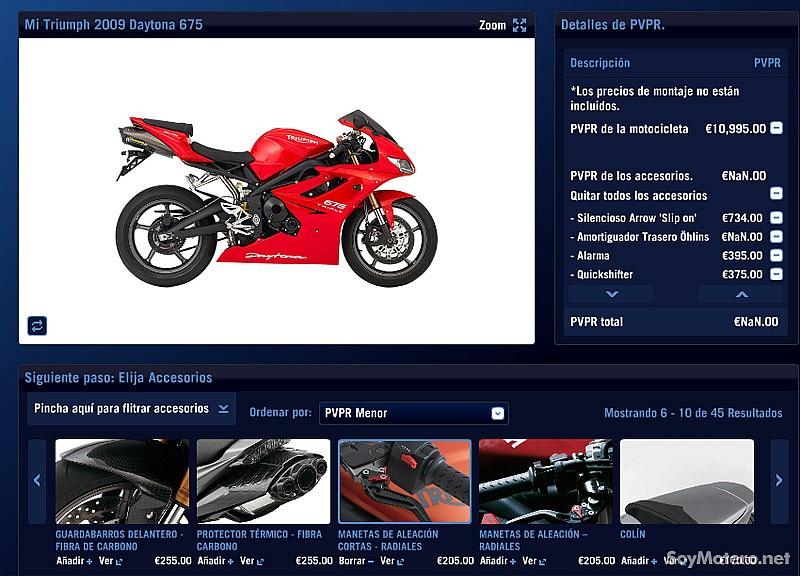This screenshot has height=576, width=800.
Task: Show next accessories with right carousel arrow
Action: click(779, 480)
